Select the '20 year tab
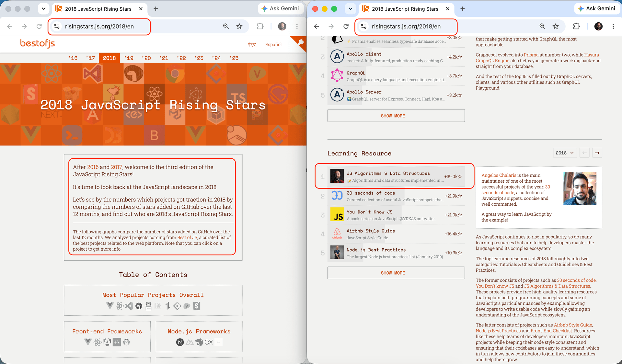 point(146,58)
